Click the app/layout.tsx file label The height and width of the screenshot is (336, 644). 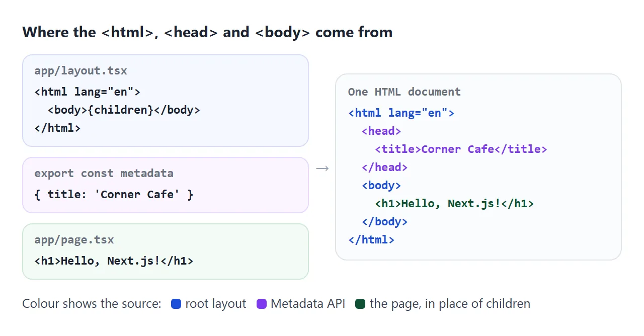(80, 71)
